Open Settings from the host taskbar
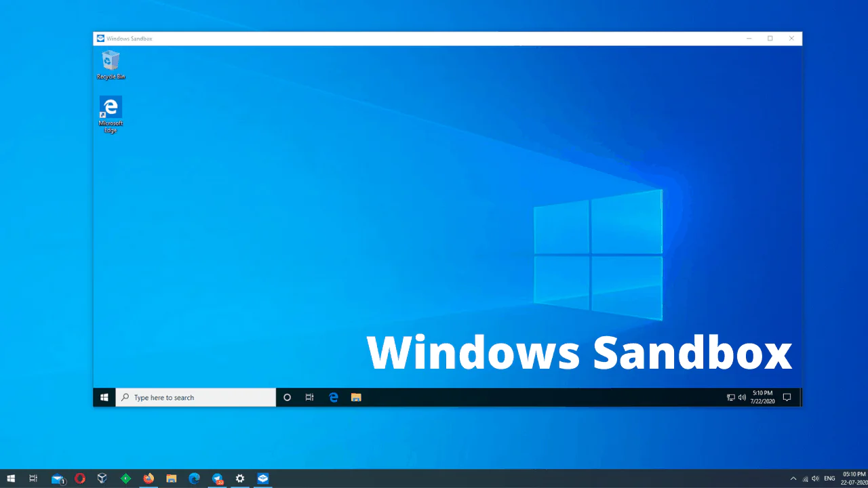 [x=240, y=479]
